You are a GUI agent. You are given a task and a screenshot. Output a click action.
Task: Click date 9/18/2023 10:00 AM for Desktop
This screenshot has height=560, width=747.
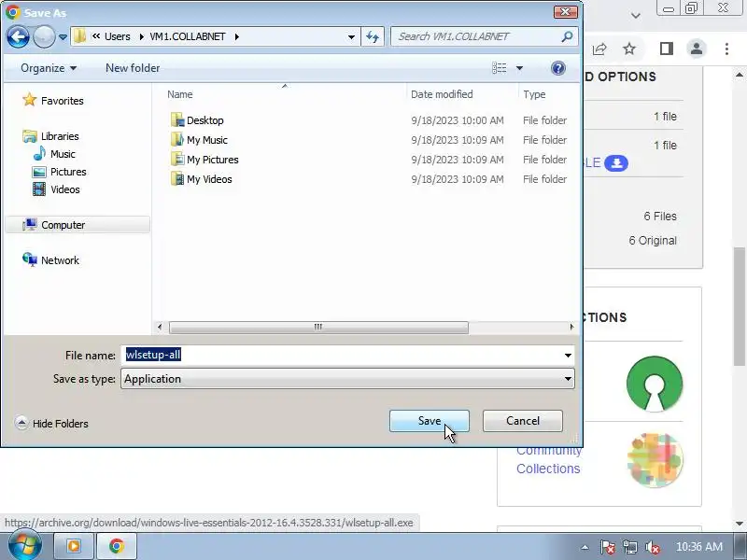[x=458, y=120]
